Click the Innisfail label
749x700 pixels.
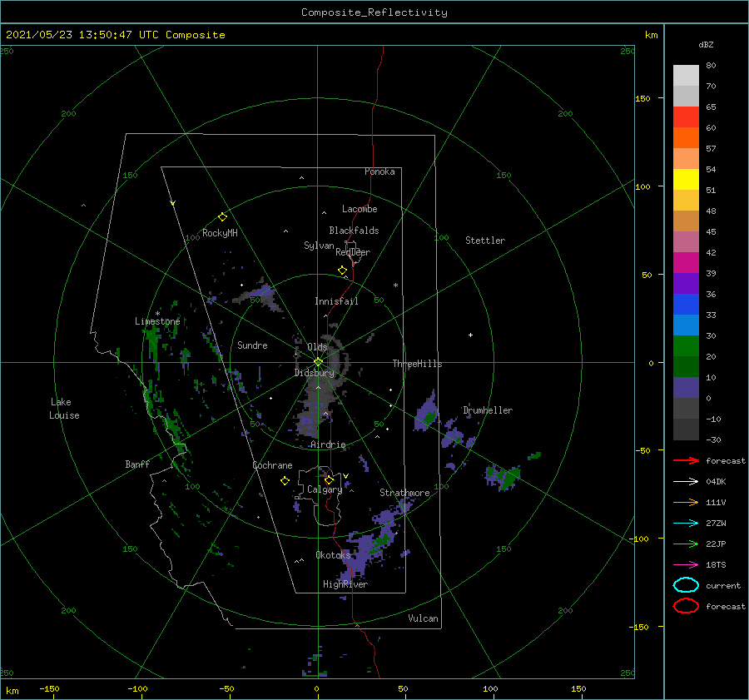(336, 301)
